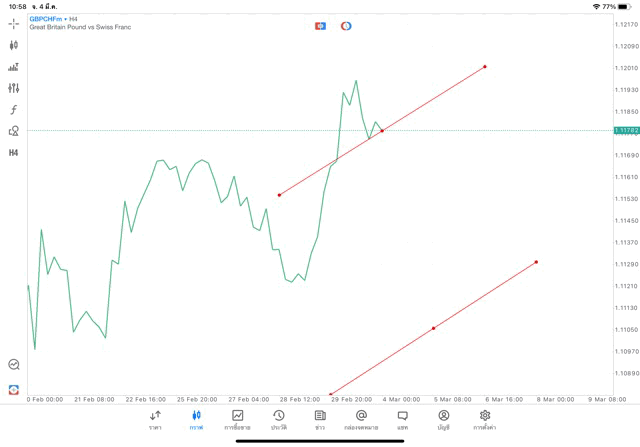This screenshot has height=447, width=640.
Task: Tap the current price label 1.11782
Action: 626,131
